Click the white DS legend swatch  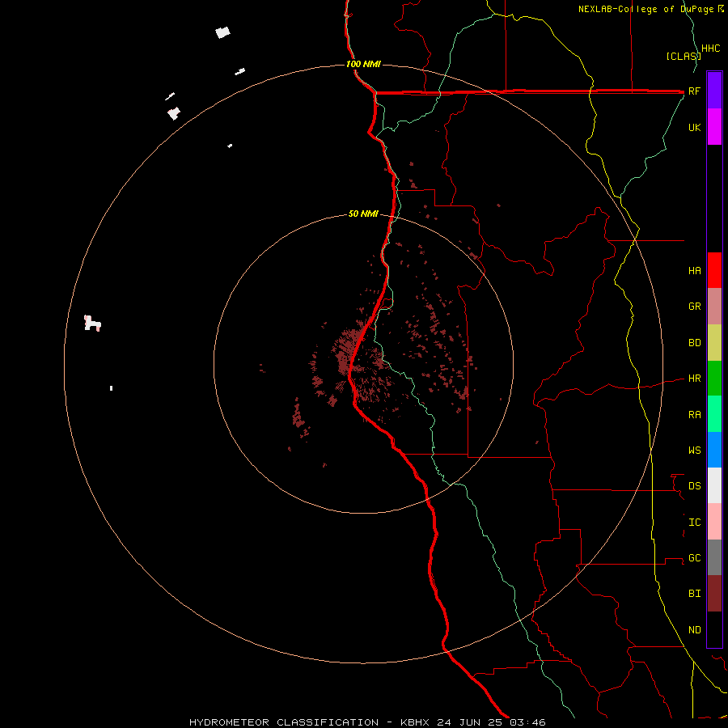tap(714, 485)
